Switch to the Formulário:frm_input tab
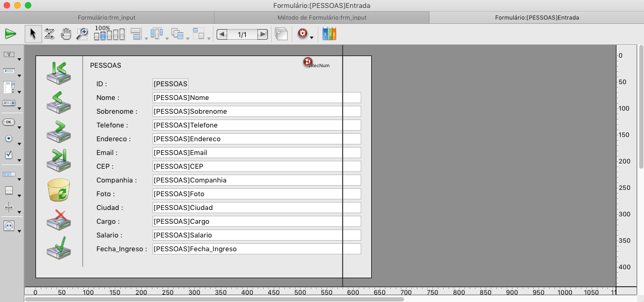 point(106,17)
